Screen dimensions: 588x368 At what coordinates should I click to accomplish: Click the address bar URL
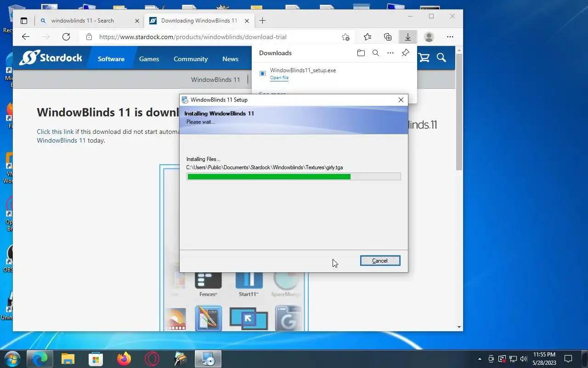point(193,37)
